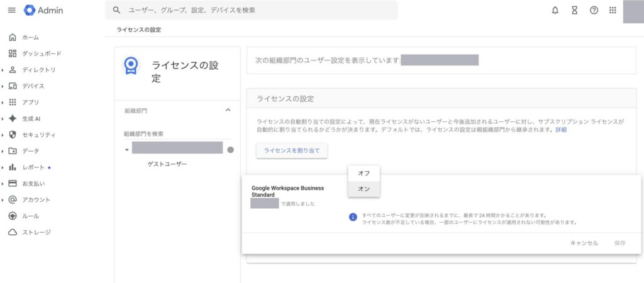Go to ストレージ in the sidebar
644x283 pixels.
click(36, 232)
